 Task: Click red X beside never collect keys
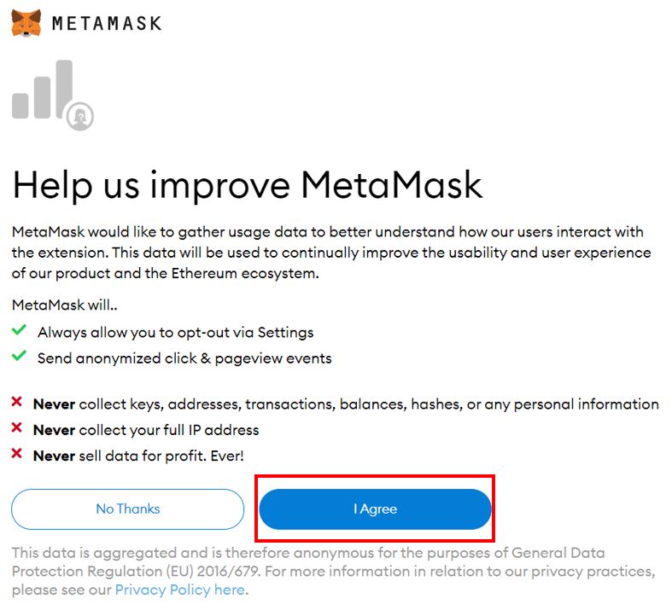(x=17, y=404)
